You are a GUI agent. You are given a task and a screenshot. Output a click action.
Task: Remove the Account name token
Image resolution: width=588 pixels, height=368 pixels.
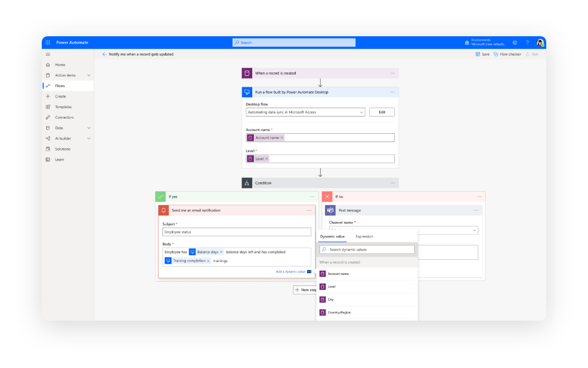[282, 138]
